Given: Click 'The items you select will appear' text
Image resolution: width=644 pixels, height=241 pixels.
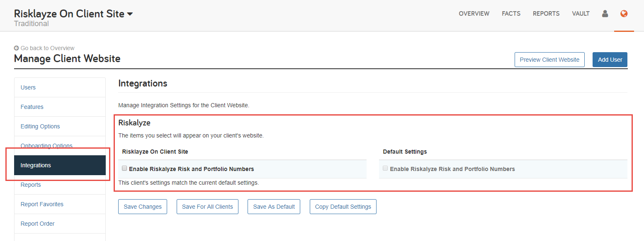Looking at the screenshot, I should coord(191,135).
